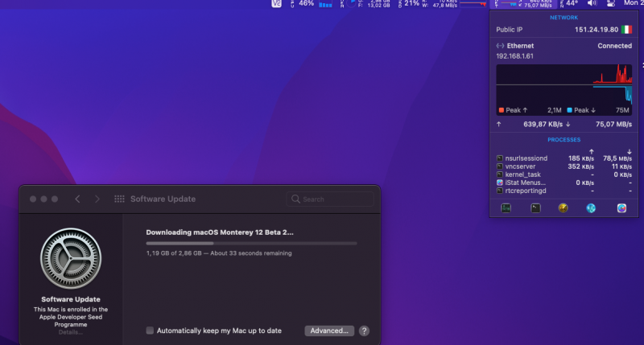Viewport: 644px width, 345px height.
Task: Select the kernel_task process name
Action: (522, 175)
